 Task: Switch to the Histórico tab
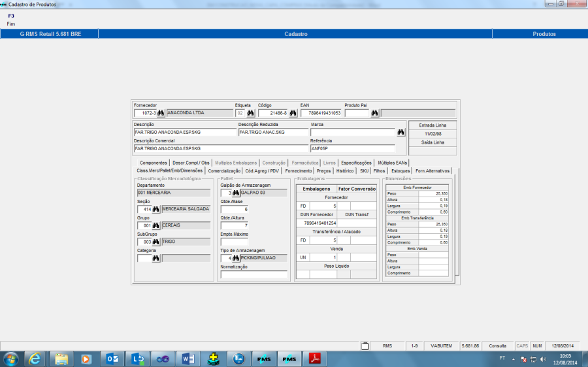tap(345, 171)
